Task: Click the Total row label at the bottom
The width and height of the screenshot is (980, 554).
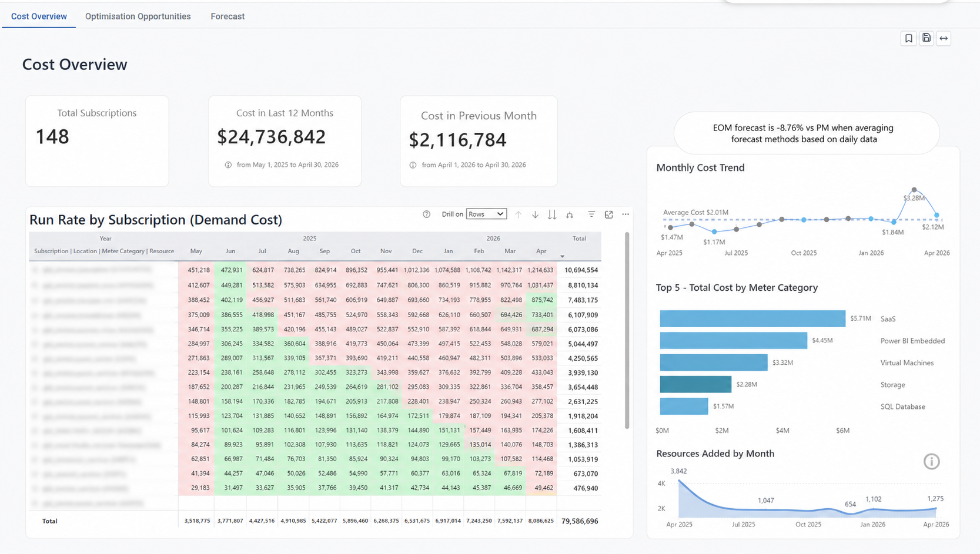Action: point(49,521)
